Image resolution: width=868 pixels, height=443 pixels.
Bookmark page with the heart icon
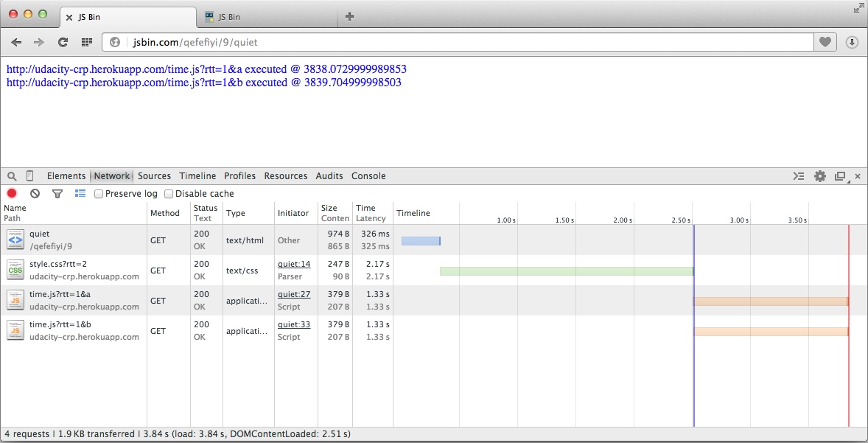[x=825, y=42]
